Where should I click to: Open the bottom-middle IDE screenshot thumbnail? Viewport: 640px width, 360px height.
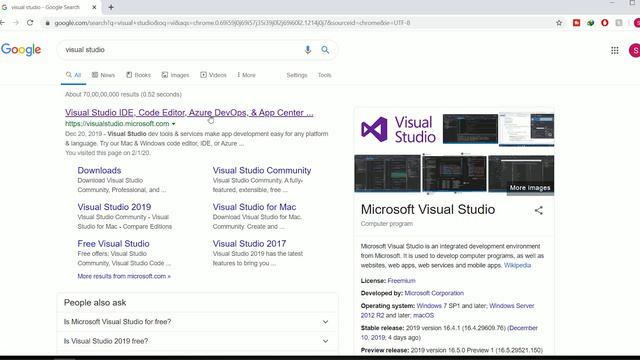point(454,173)
